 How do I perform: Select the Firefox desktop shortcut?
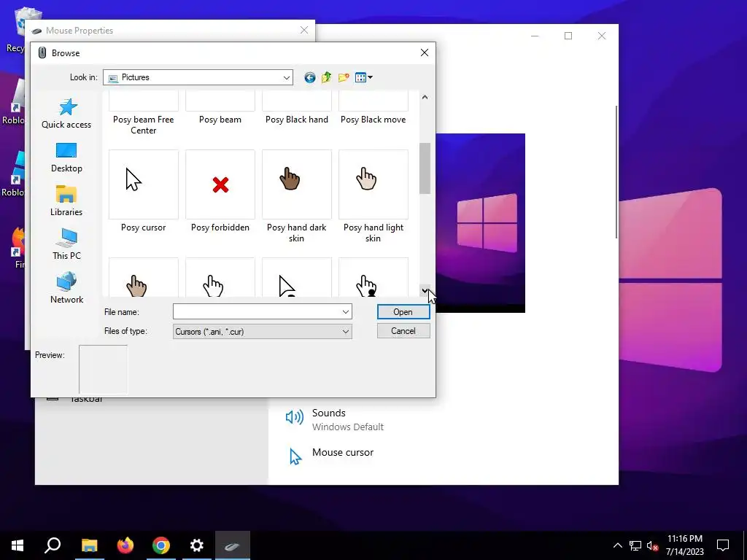pos(18,248)
